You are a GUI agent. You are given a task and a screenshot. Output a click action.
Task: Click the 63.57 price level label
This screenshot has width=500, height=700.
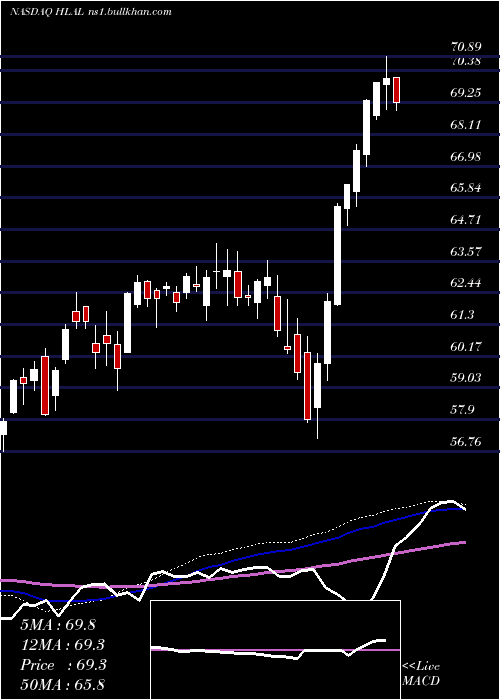pyautogui.click(x=466, y=251)
